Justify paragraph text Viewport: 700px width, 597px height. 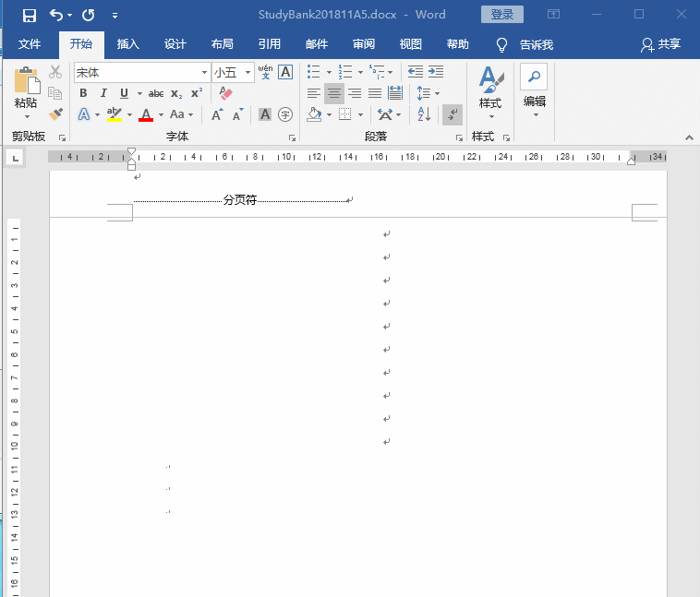click(375, 93)
